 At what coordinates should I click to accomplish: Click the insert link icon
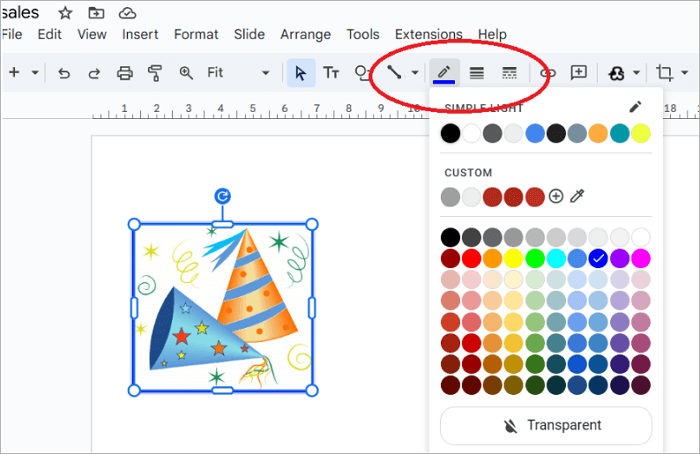547,73
